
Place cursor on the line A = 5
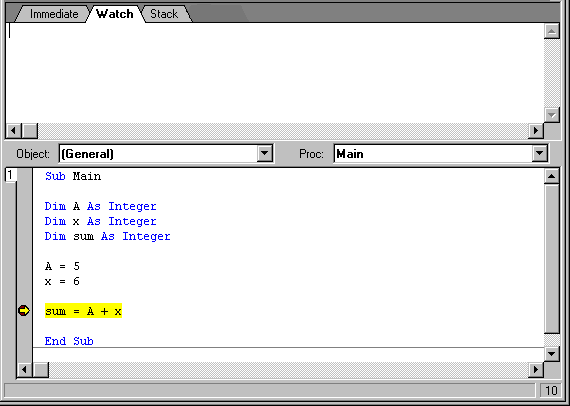pos(62,266)
